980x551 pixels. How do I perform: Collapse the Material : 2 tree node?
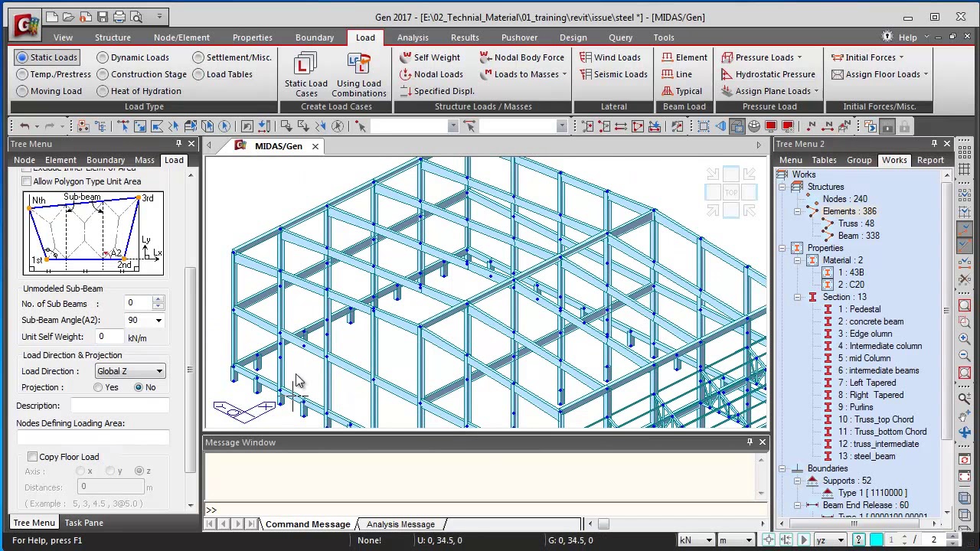[x=797, y=260]
